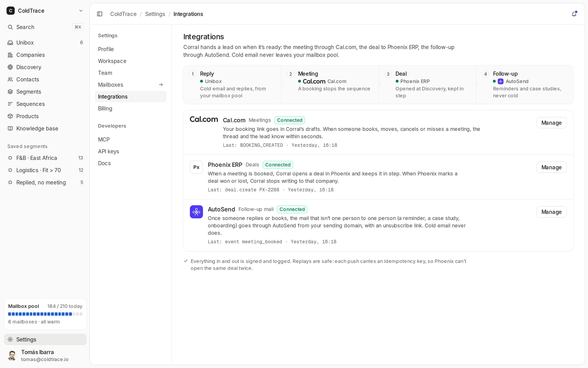
Task: Click the AutoSend purple logo icon
Action: click(x=196, y=212)
